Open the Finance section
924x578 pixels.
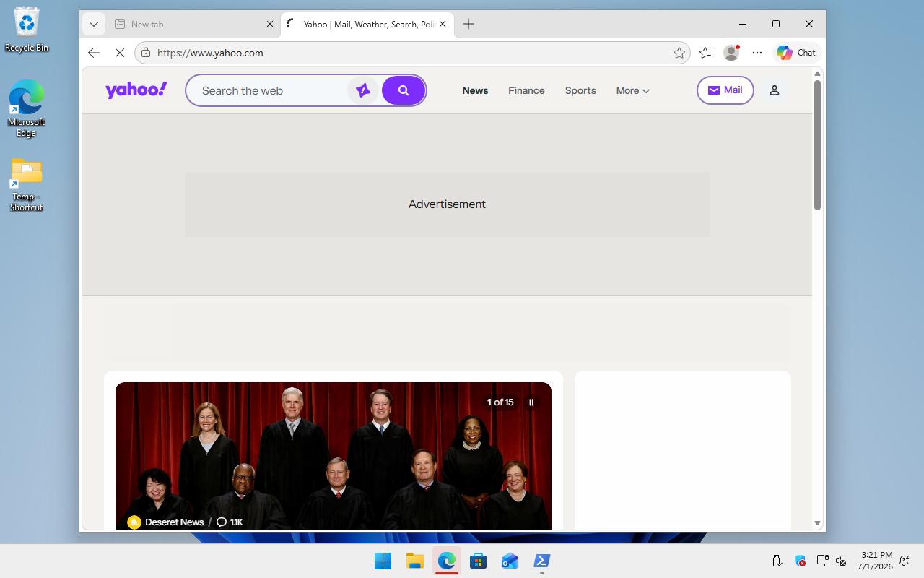pos(526,90)
